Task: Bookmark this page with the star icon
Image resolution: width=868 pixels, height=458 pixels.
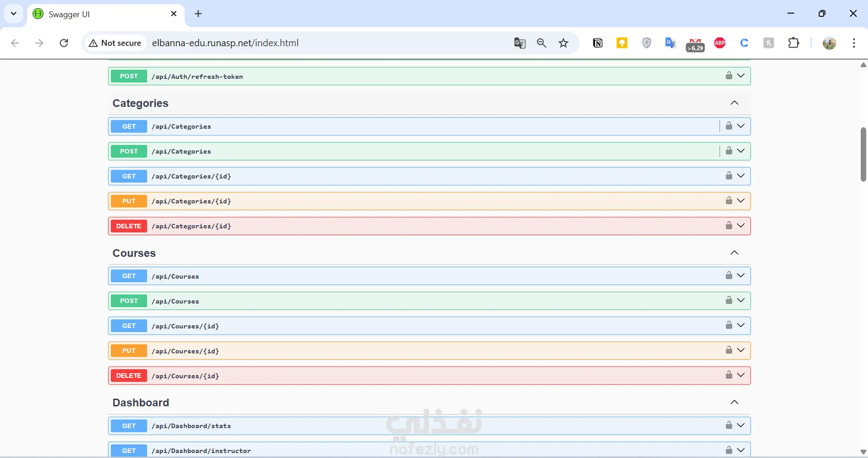Action: coord(563,43)
